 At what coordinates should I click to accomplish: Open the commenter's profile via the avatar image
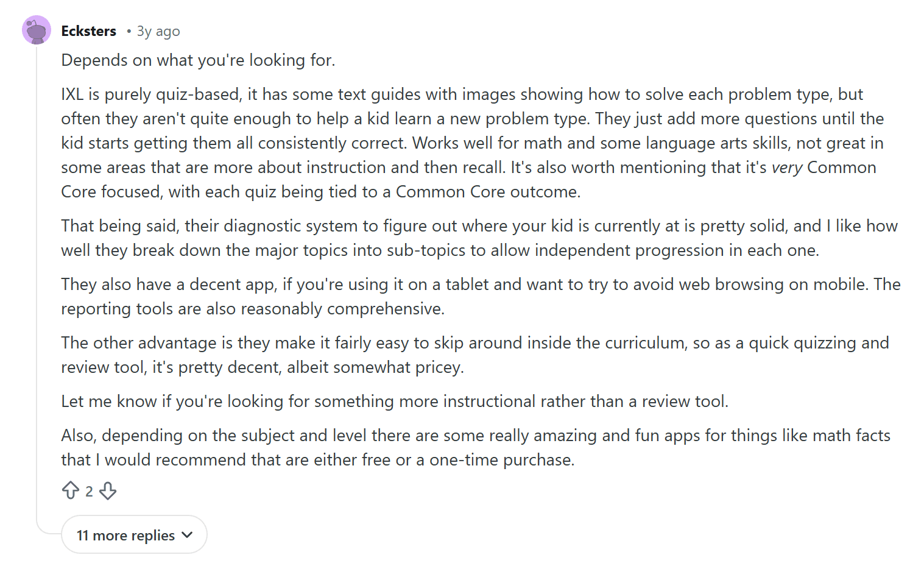(x=37, y=29)
